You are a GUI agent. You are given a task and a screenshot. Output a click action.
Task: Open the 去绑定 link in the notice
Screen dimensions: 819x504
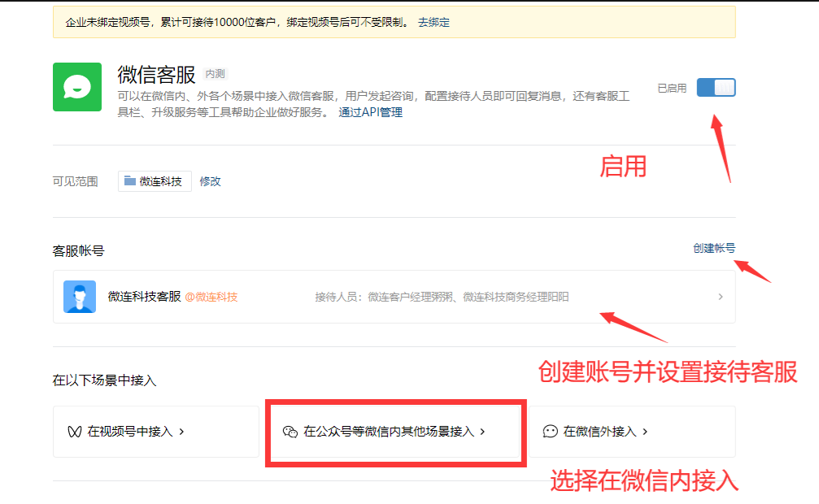pyautogui.click(x=433, y=22)
